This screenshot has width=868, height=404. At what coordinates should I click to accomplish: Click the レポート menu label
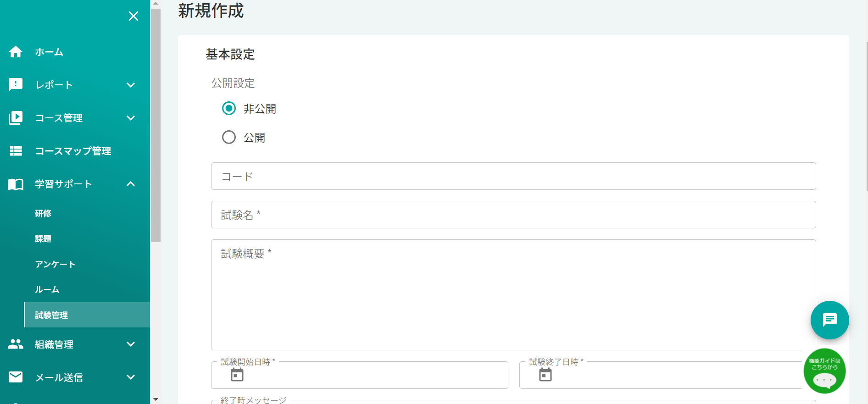[54, 85]
